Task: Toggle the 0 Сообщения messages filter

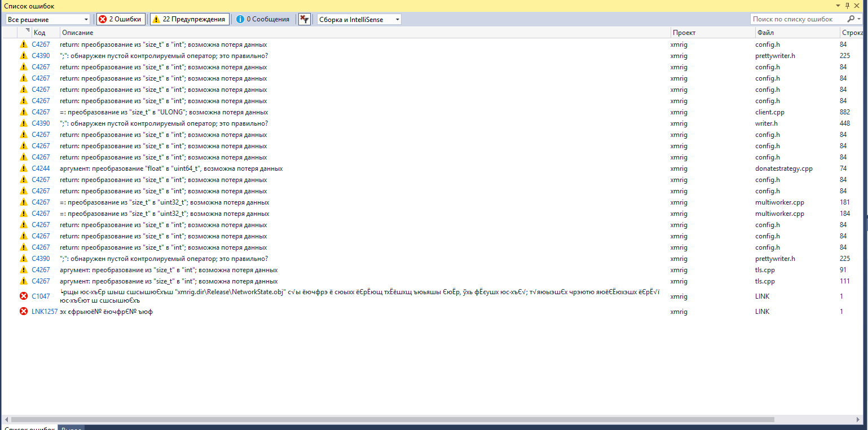Action: pos(265,19)
